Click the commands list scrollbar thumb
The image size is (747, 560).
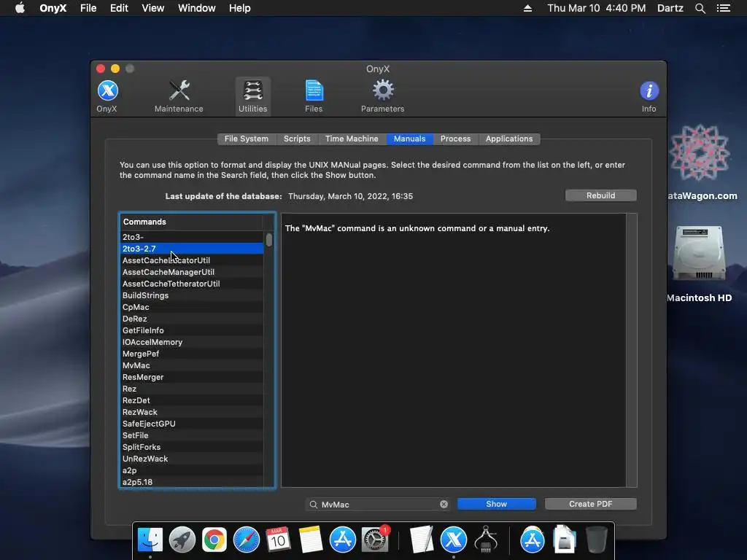point(269,239)
